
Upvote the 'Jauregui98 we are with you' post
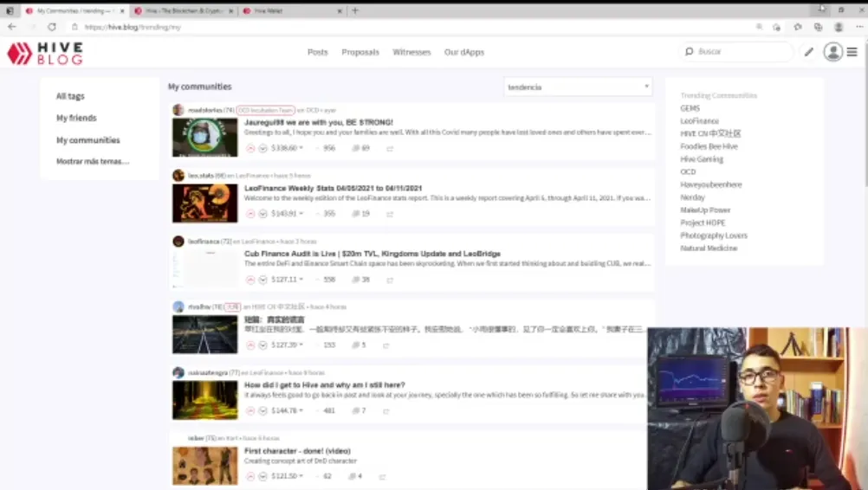250,148
